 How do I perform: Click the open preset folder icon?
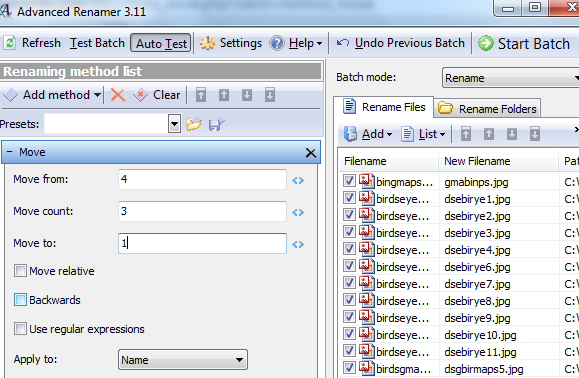(x=194, y=124)
